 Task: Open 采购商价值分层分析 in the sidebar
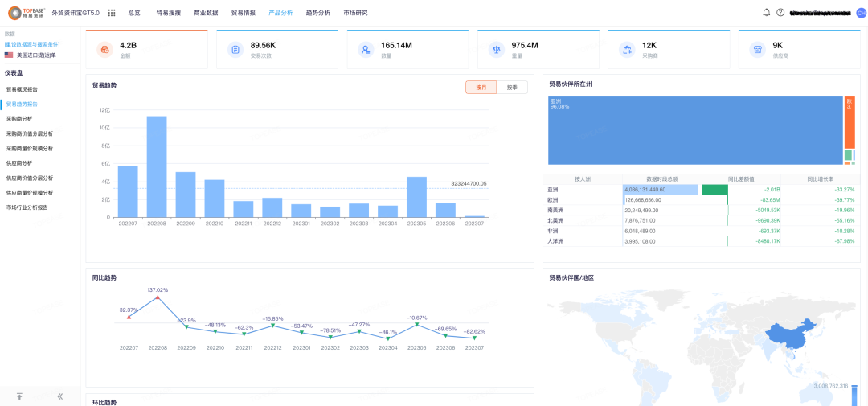pos(30,133)
